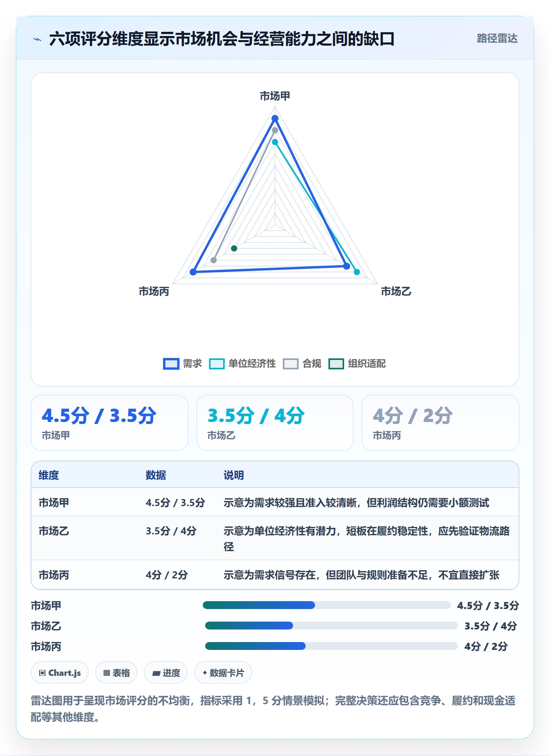Select the blue 需求 point at the 市场甲 vertex

275,118
